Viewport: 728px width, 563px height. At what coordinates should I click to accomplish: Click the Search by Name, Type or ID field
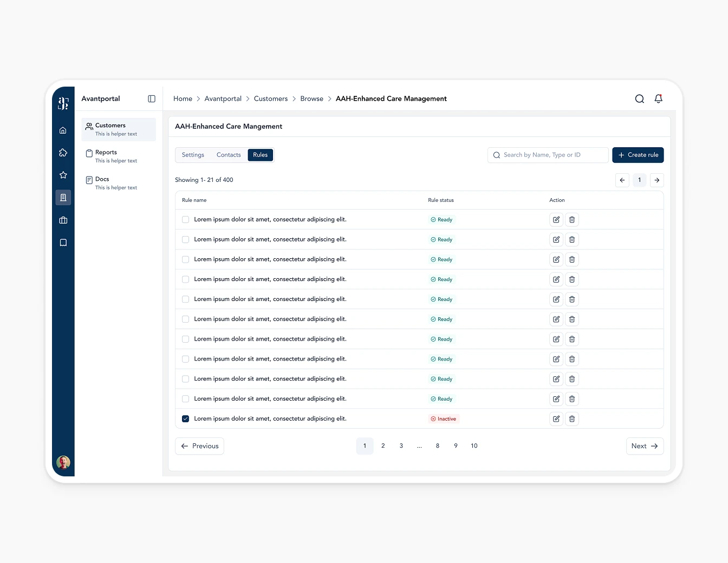(x=548, y=155)
